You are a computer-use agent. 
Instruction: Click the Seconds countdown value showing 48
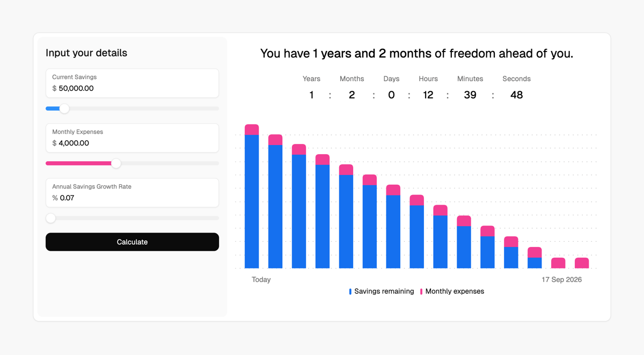click(516, 95)
